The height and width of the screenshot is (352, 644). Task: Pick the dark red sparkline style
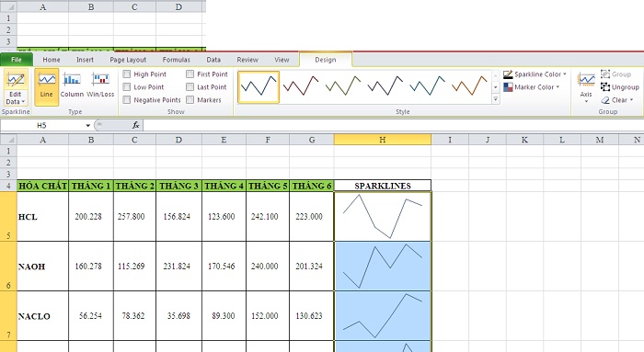(301, 86)
